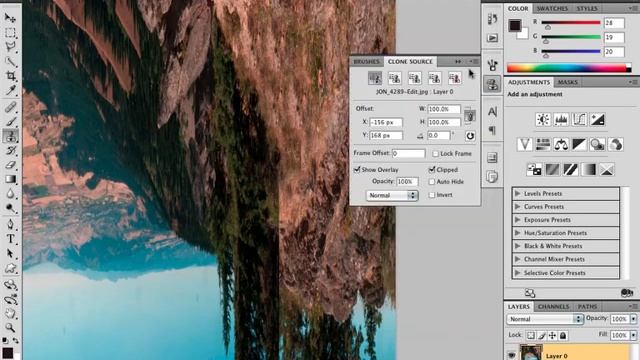Viewport: 640px width, 360px height.
Task: Add a Gradient Map adjustment
Action: click(x=589, y=169)
